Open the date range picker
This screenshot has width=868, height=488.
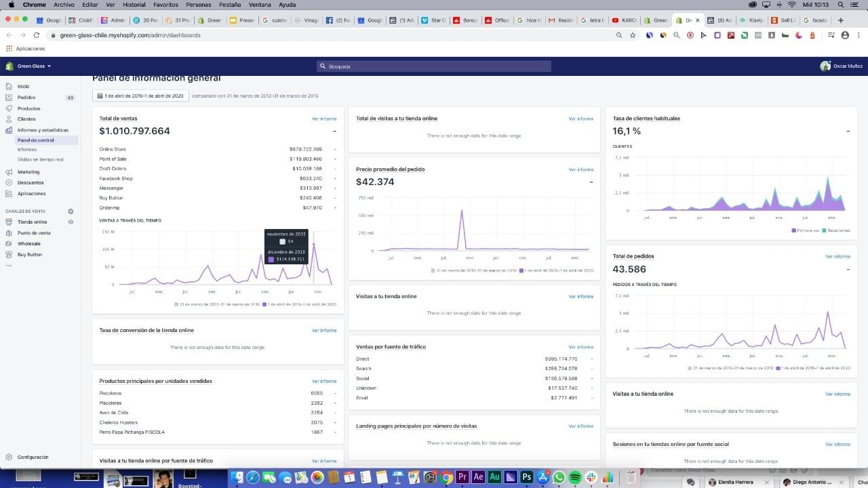tap(140, 96)
